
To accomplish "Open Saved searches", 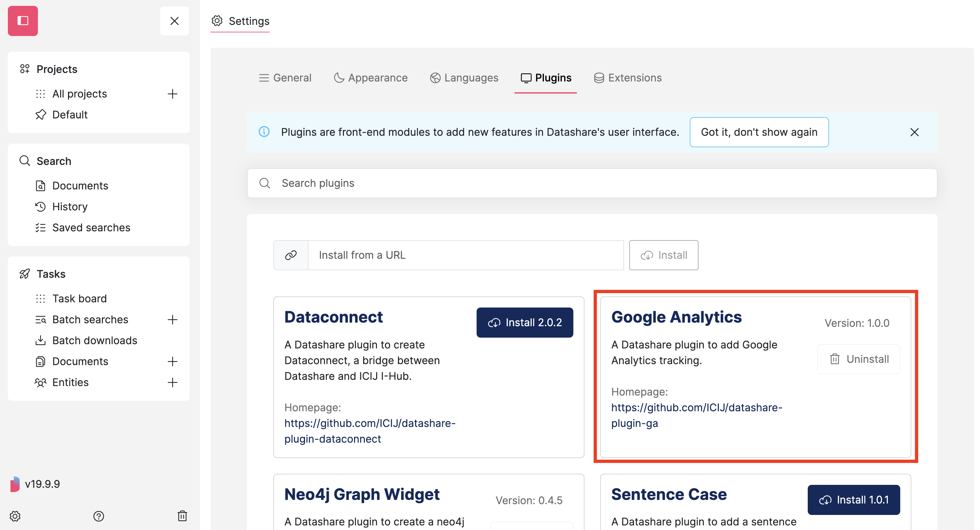I will [x=91, y=227].
